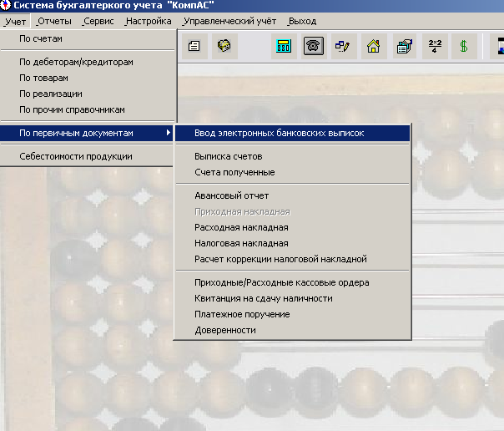Open the Отчеты menu
Image resolution: width=504 pixels, height=431 pixels.
[54, 21]
